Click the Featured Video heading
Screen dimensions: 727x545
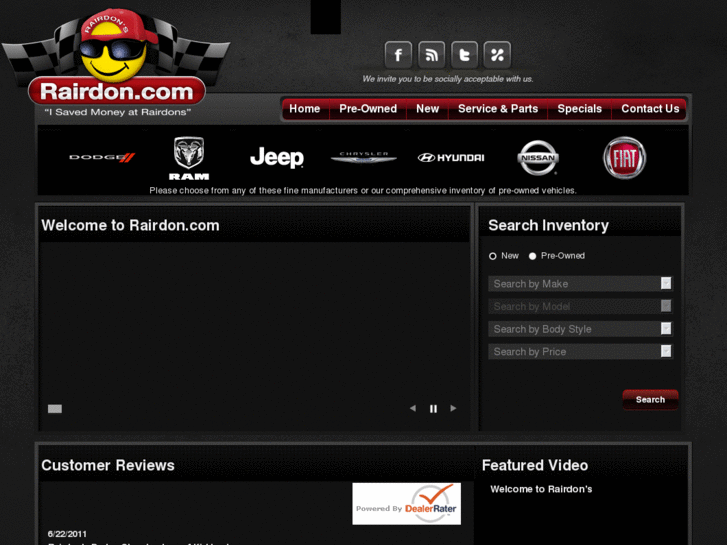pyautogui.click(x=535, y=465)
